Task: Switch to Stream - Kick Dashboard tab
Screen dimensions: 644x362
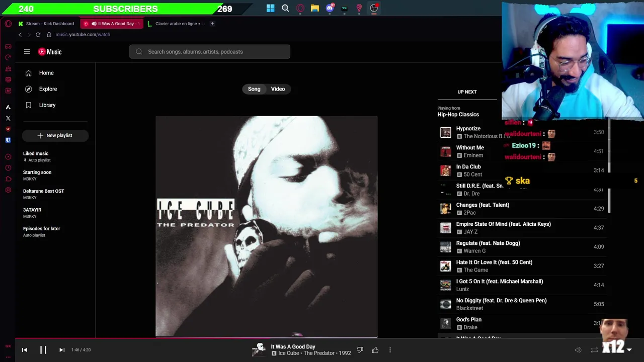Action: (x=46, y=24)
